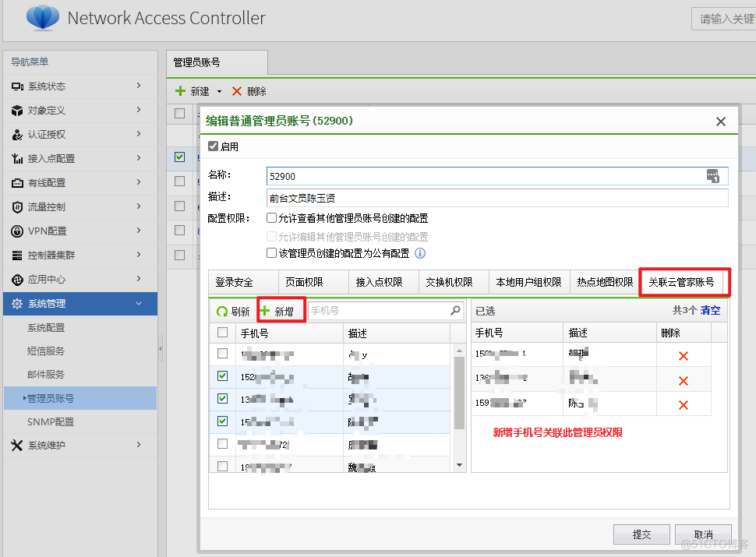Click the green plus 新增 button
This screenshot has width=756, height=557.
281,311
